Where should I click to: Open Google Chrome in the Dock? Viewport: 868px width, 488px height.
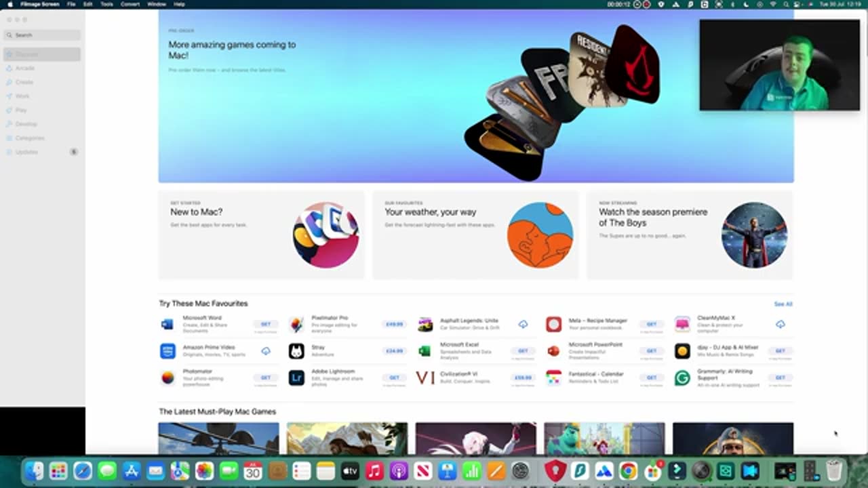click(628, 470)
